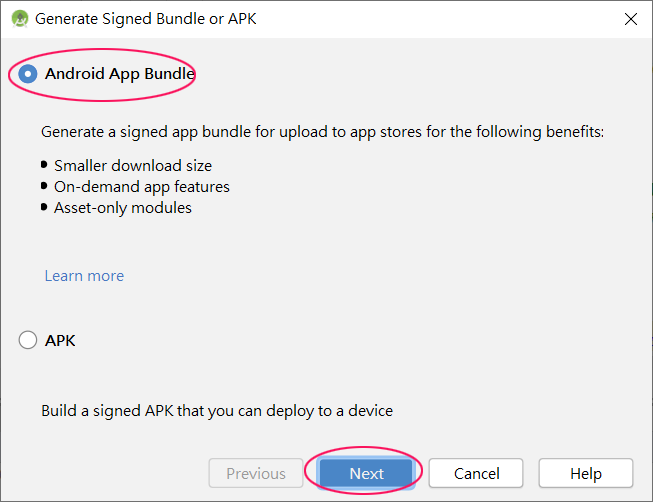Image resolution: width=653 pixels, height=502 pixels.
Task: Click the 'Android App Bundle' option label
Action: [120, 74]
